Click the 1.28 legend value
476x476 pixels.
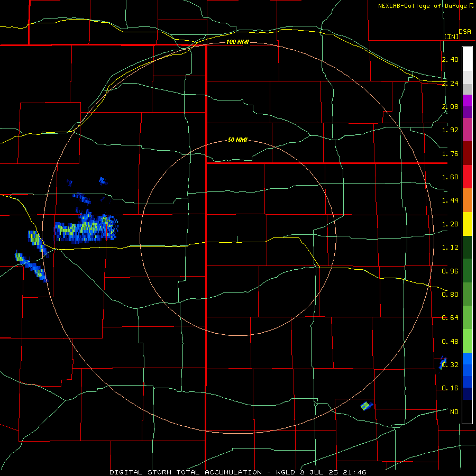(450, 224)
